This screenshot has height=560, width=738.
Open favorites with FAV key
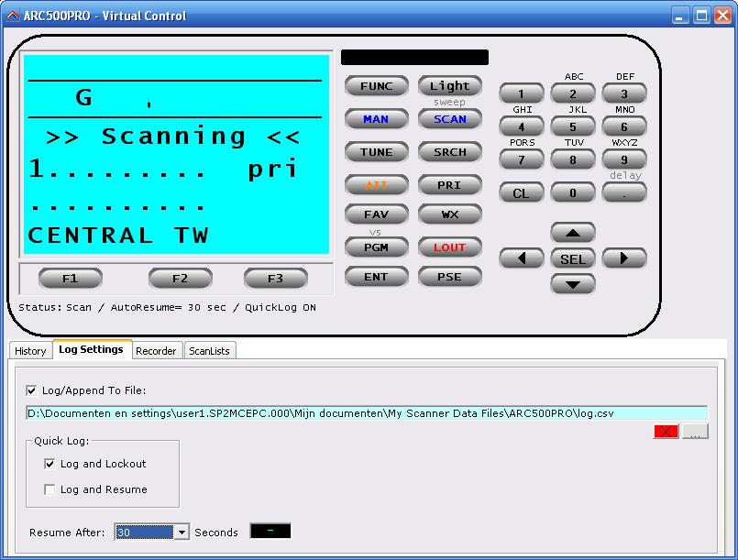coord(376,214)
